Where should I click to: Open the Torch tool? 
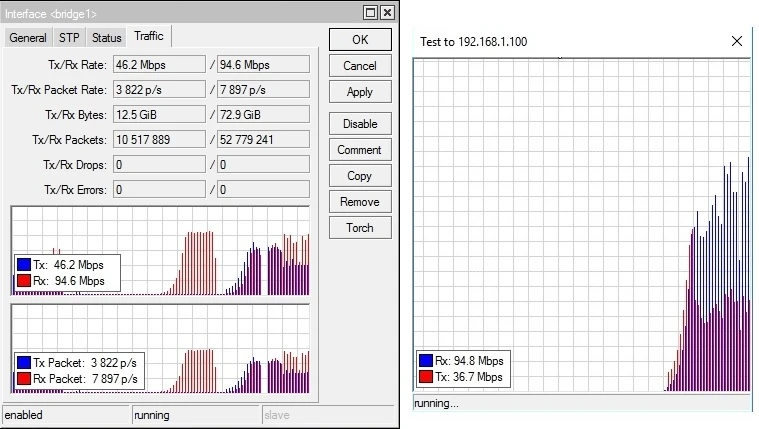pos(359,228)
